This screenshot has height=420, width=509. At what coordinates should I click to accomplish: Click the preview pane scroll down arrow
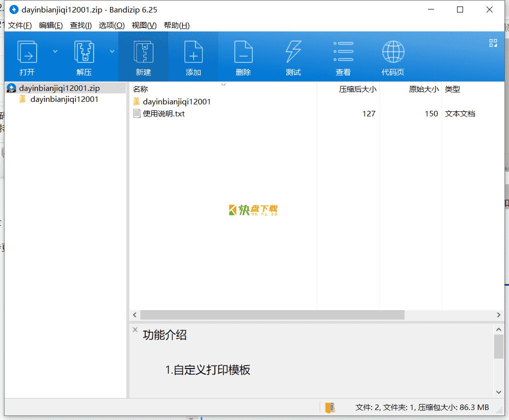pos(499,392)
